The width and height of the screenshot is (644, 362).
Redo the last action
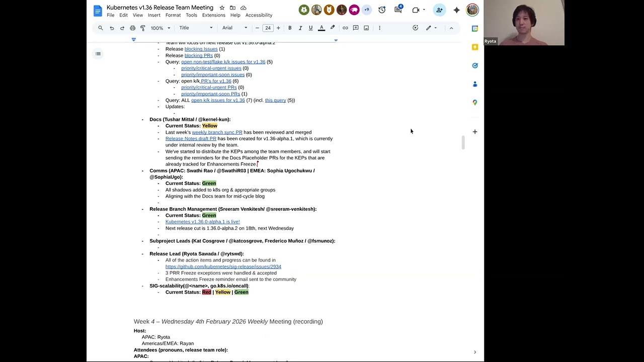point(122,28)
